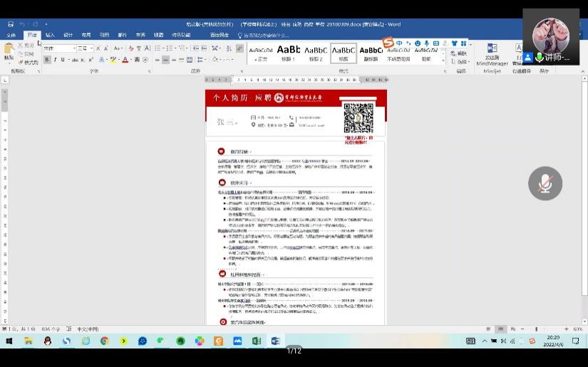Click the Send to MindManager icon
This screenshot has height=367, width=588.
(x=492, y=52)
